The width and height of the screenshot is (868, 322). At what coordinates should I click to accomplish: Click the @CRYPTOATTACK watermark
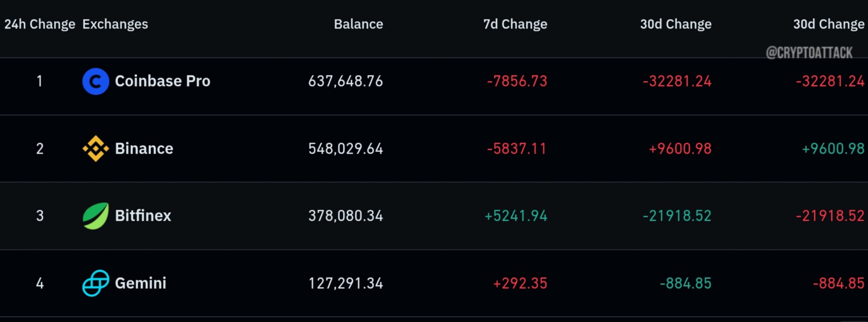(x=809, y=53)
